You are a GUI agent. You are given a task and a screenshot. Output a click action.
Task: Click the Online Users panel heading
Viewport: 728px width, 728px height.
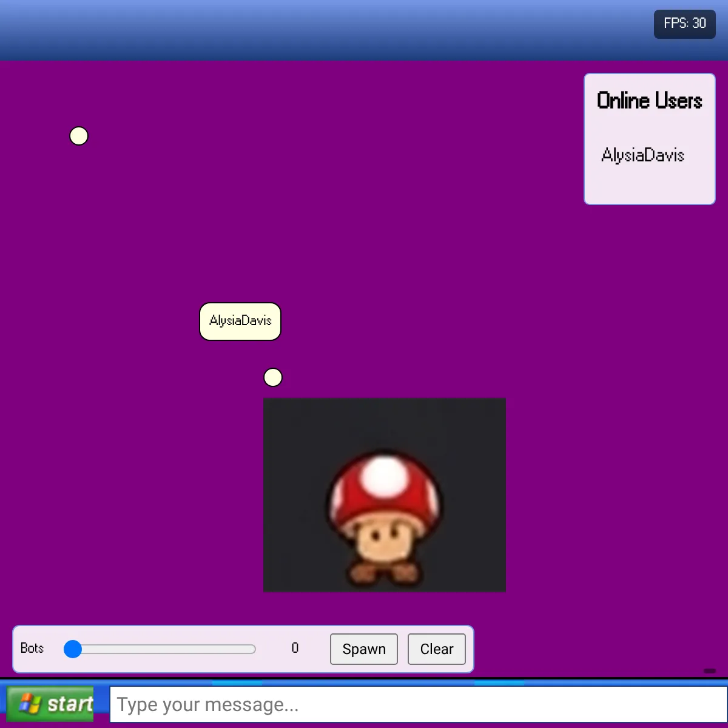click(x=649, y=101)
